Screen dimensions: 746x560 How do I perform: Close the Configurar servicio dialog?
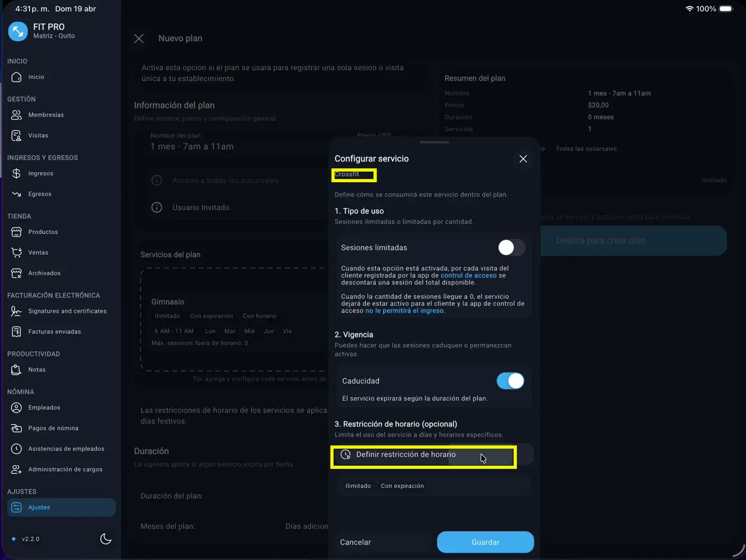pos(523,159)
